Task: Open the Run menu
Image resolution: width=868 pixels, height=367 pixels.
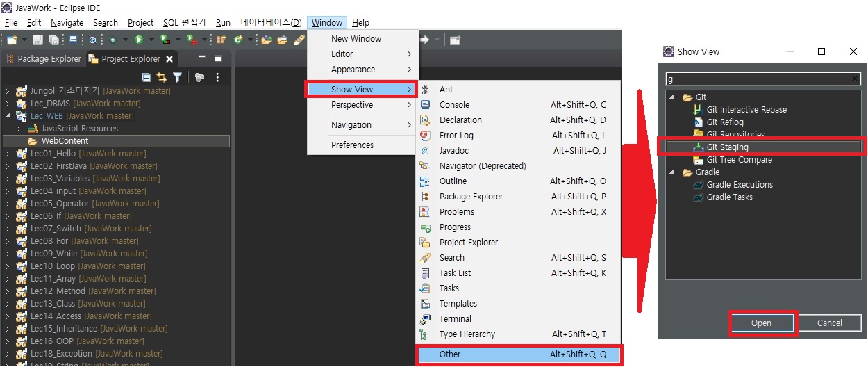Action: 223,22
